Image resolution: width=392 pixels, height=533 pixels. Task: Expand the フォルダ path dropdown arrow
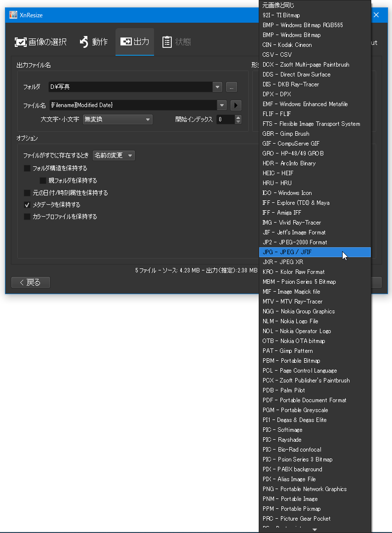(x=218, y=87)
